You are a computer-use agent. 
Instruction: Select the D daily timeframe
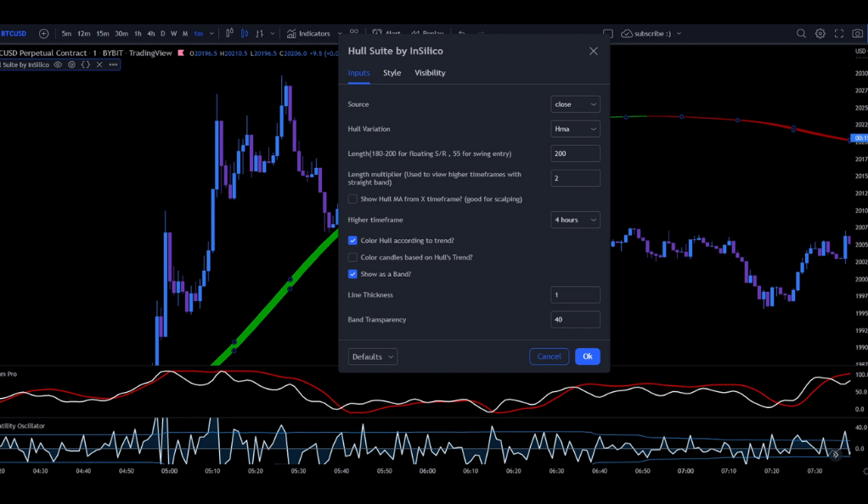tap(163, 34)
